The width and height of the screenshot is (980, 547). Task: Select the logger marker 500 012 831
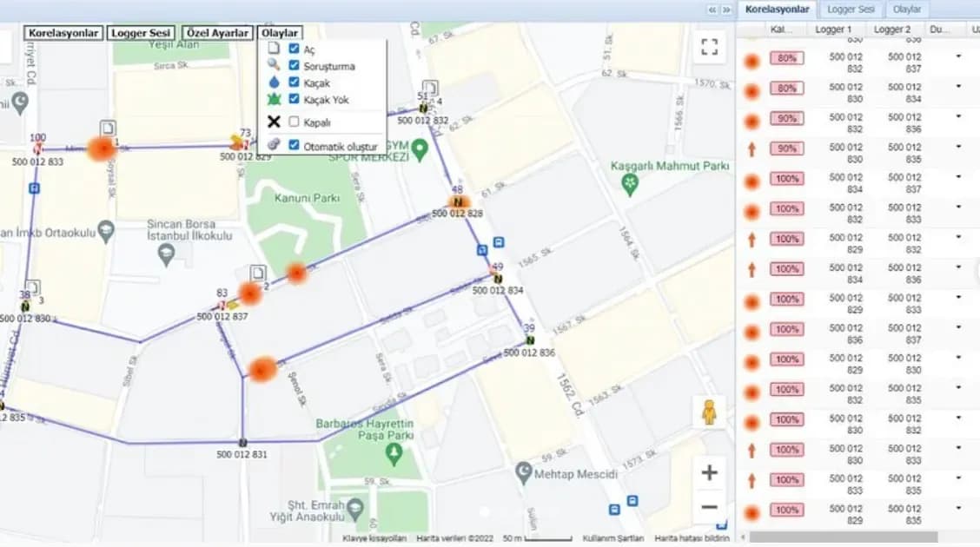[242, 443]
